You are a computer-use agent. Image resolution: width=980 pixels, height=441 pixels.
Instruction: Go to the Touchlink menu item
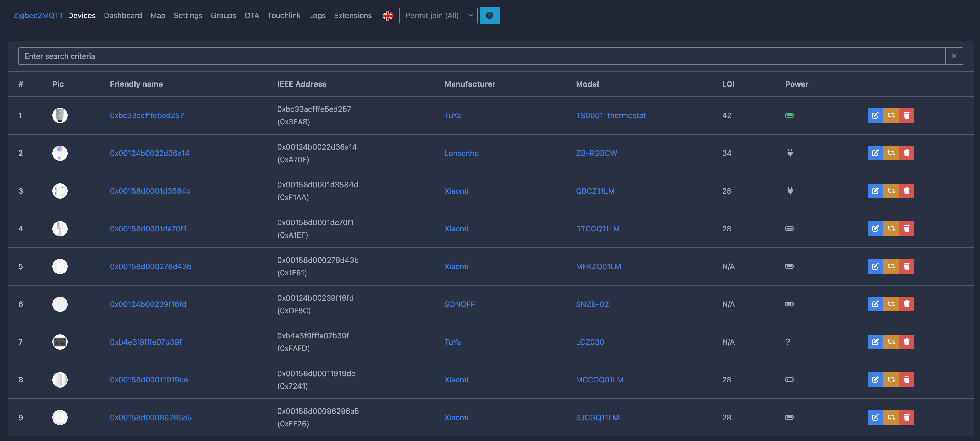[x=284, y=16]
